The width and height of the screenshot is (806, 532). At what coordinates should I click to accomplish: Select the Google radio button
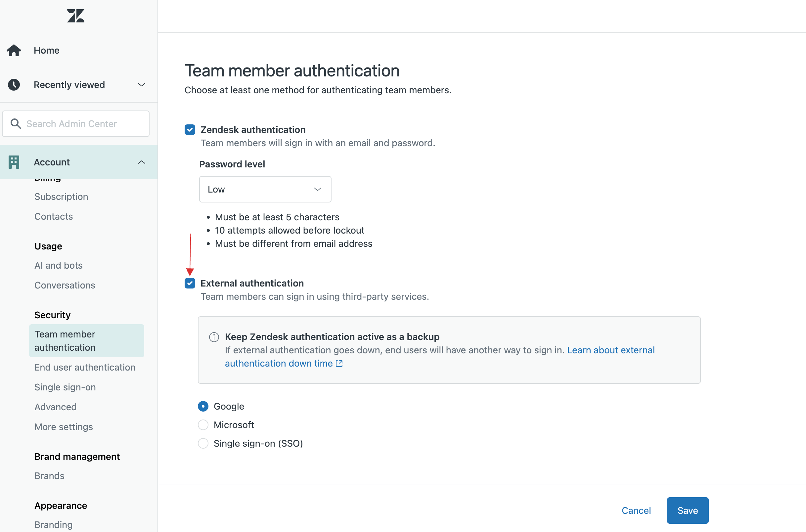pyautogui.click(x=203, y=406)
